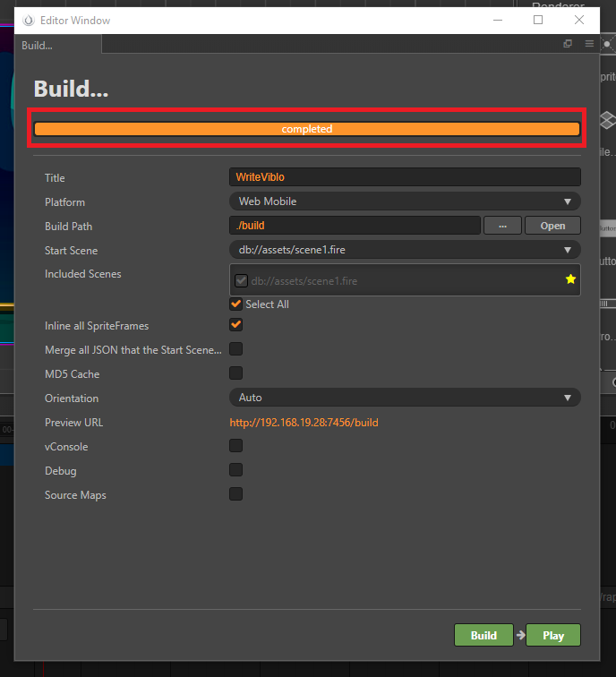The image size is (616, 677).
Task: Enable the MD5 Cache checkbox
Action: coord(235,373)
